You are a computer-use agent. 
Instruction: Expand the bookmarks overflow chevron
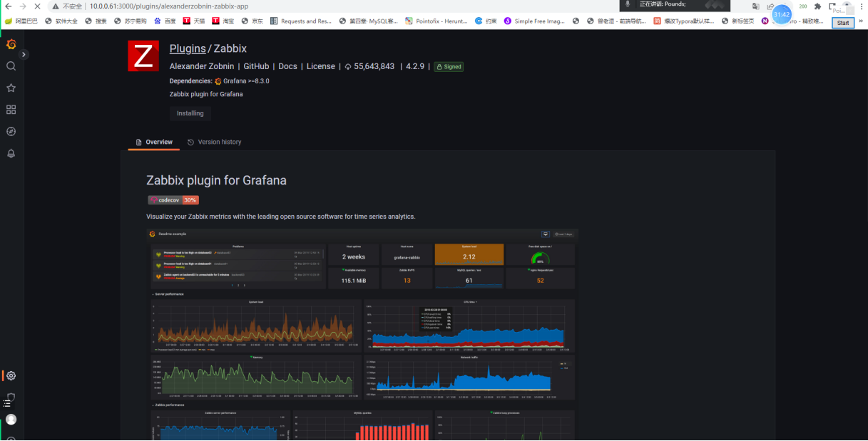tap(860, 21)
